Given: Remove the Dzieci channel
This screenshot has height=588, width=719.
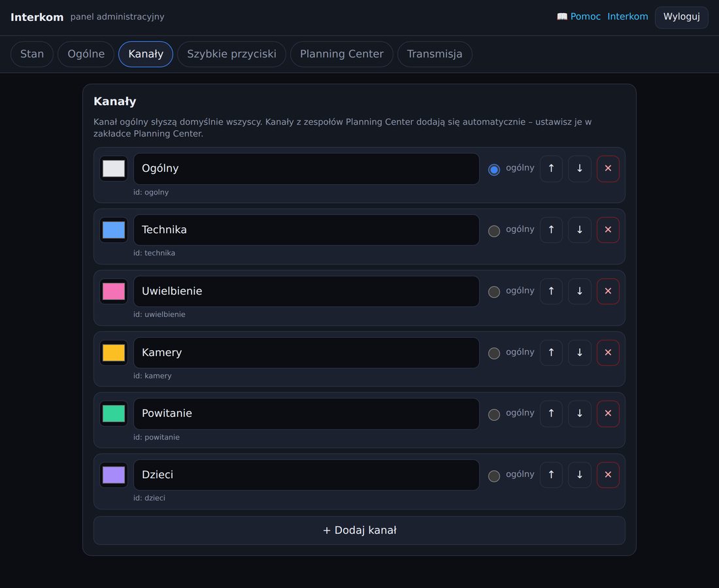Looking at the screenshot, I should pyautogui.click(x=608, y=475).
